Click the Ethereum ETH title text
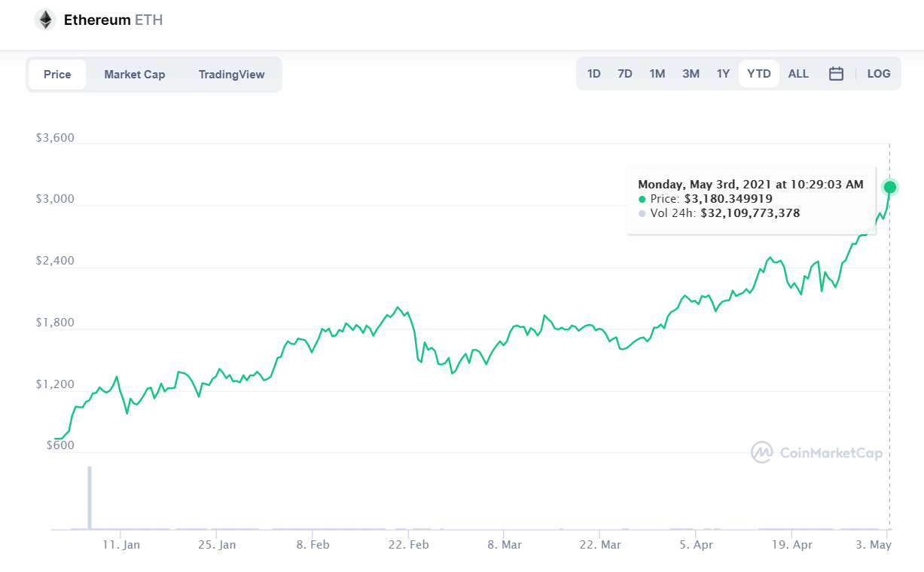The image size is (924, 572). [x=113, y=20]
